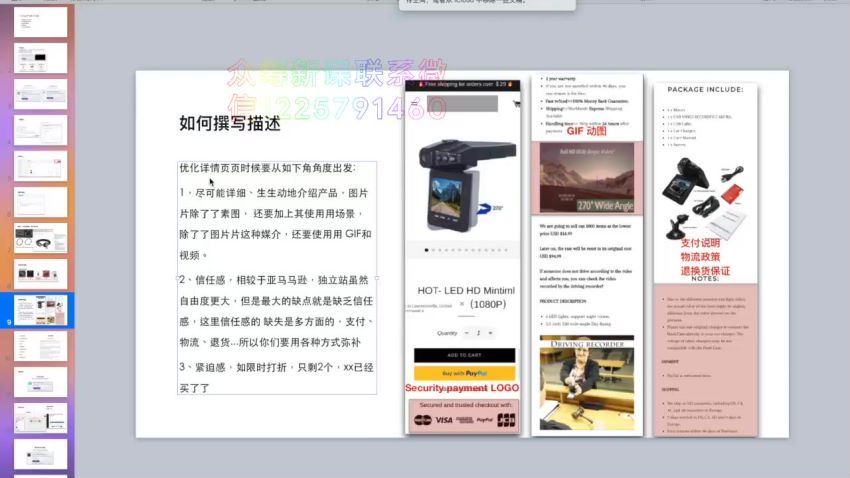Open slide 2 thumbnail in navigator

[x=41, y=58]
